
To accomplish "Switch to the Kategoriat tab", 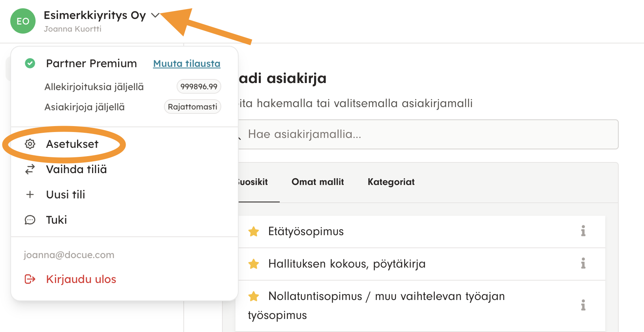I will click(391, 182).
